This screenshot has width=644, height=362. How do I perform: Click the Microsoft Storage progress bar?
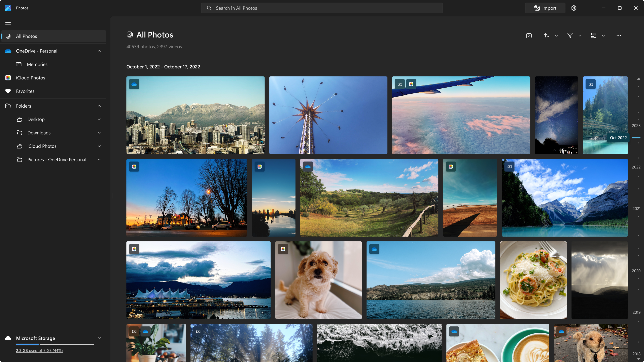pos(55,344)
